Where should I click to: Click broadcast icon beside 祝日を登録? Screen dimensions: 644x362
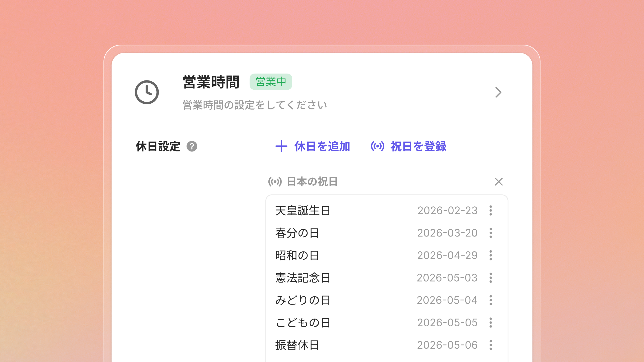click(x=377, y=146)
